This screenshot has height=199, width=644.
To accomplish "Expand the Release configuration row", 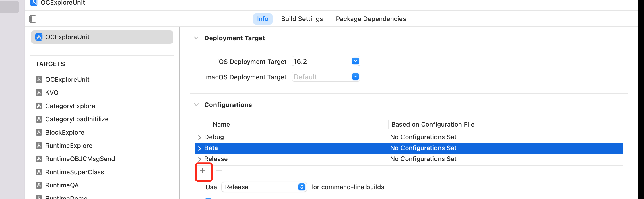I will click(x=199, y=159).
